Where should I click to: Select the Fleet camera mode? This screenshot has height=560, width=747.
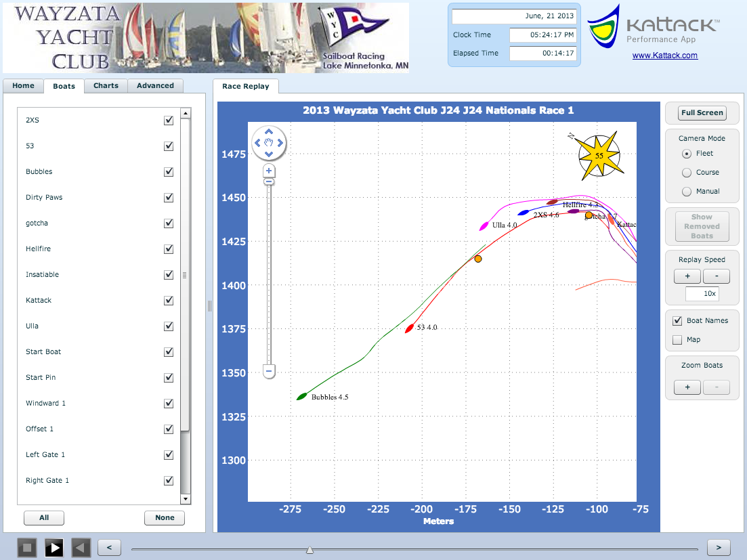click(x=687, y=154)
